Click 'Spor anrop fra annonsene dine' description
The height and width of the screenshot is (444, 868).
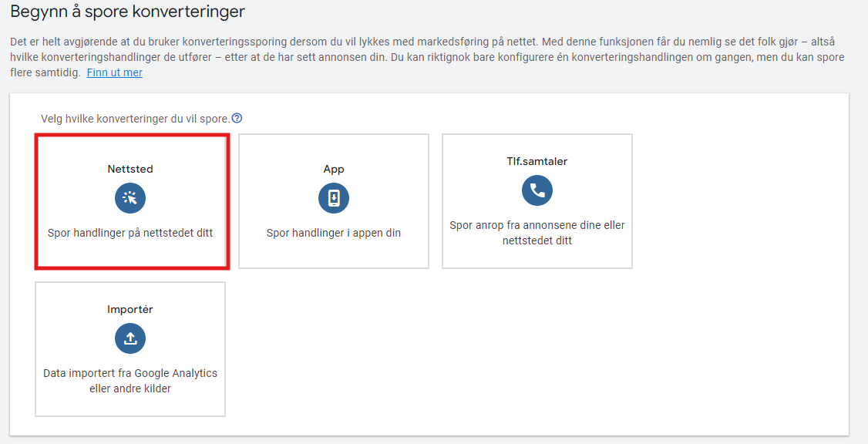click(x=537, y=225)
